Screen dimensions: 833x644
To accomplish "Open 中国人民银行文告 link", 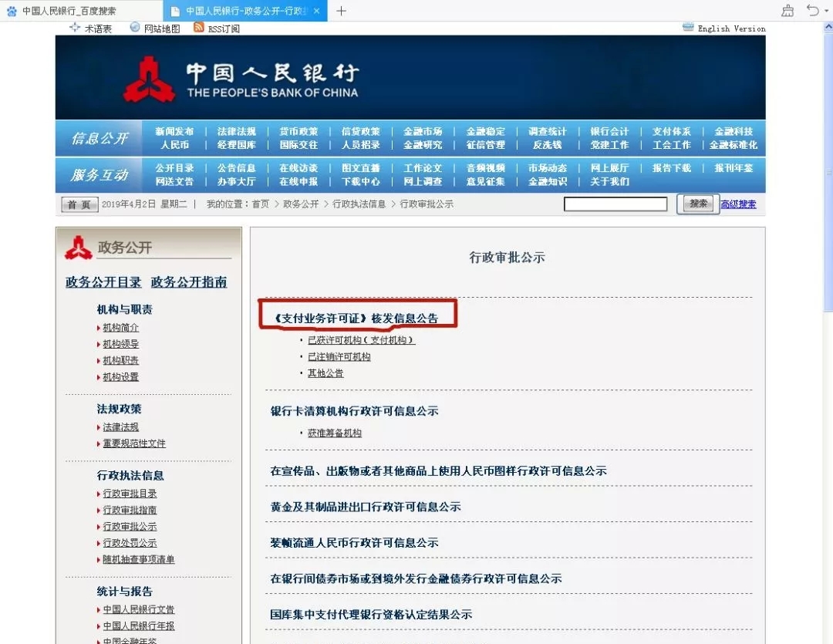I will pos(139,609).
